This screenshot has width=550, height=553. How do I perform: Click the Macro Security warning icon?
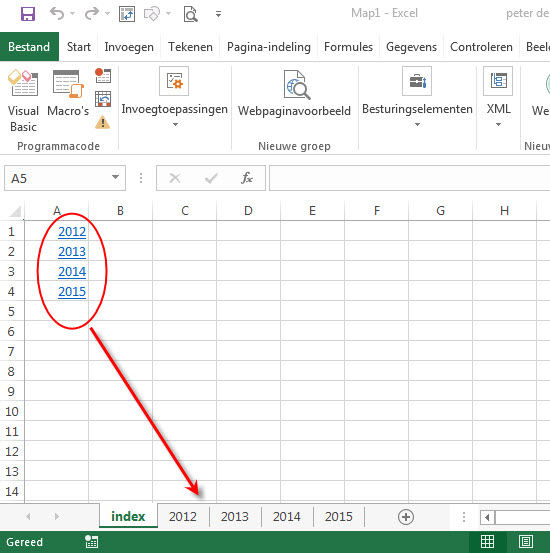tap(103, 122)
